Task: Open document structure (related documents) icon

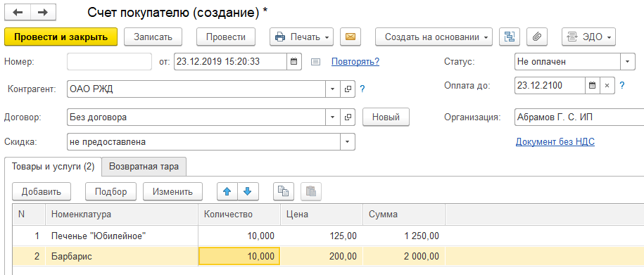Action: coord(510,37)
